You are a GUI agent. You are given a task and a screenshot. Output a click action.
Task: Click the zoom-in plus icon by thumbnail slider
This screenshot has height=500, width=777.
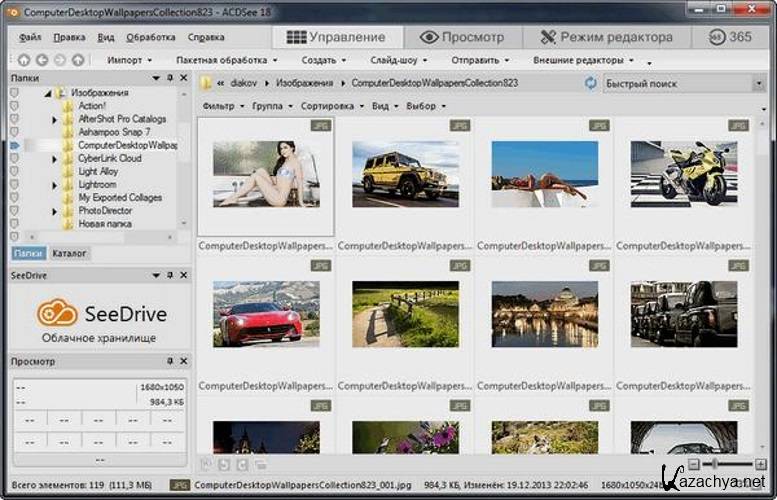coord(760,465)
